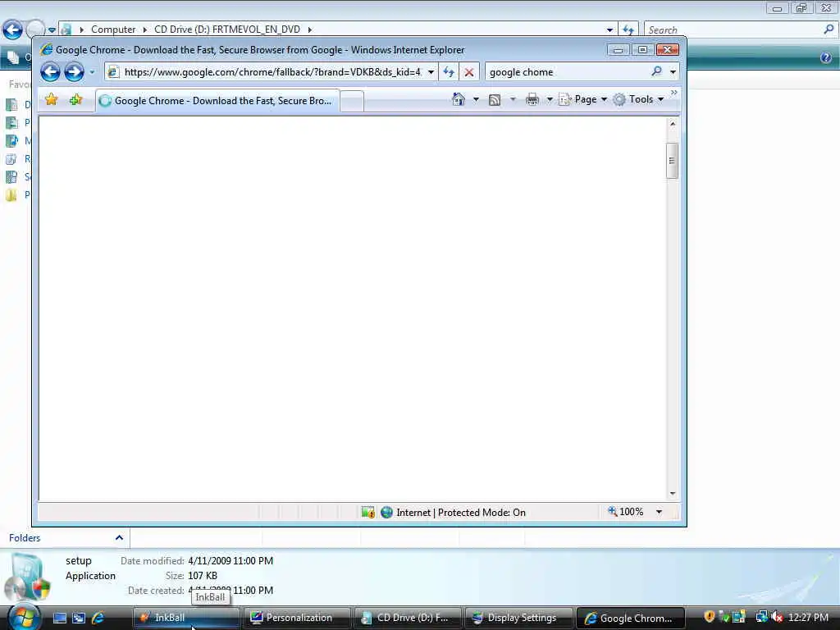
Task: Click the Print icon in IE toolbar
Action: 532,99
